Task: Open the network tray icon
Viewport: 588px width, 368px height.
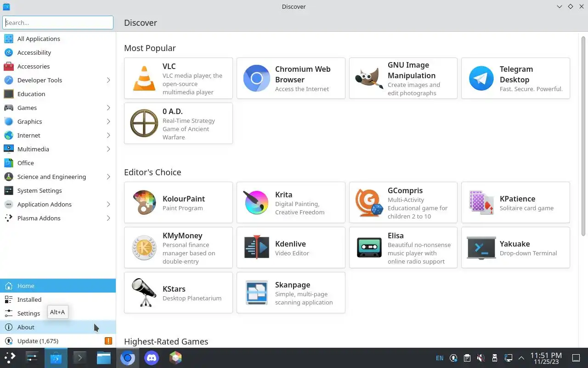Action: 508,358
